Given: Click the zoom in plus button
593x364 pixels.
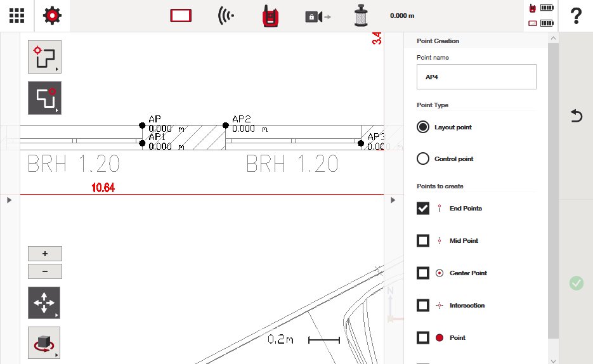Looking at the screenshot, I should (x=44, y=254).
